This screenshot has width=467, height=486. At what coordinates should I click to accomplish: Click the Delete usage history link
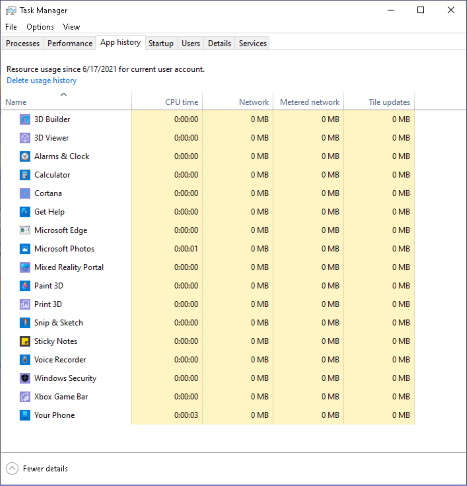point(42,80)
